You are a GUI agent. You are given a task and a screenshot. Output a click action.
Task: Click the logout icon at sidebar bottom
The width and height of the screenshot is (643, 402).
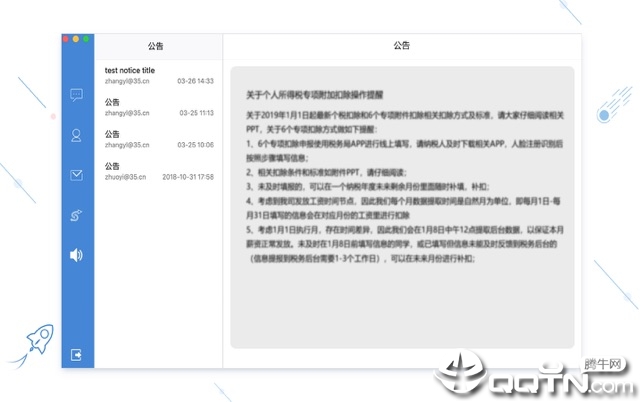click(76, 354)
